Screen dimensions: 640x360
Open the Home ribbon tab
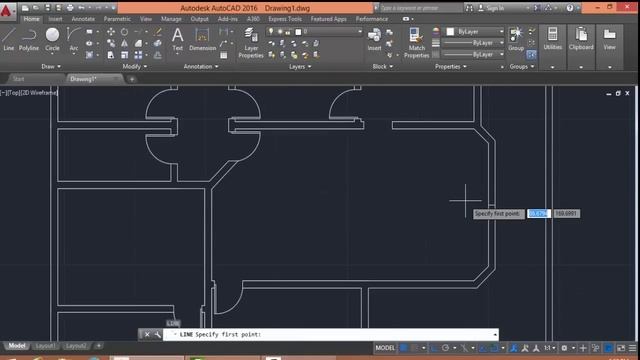[31, 19]
